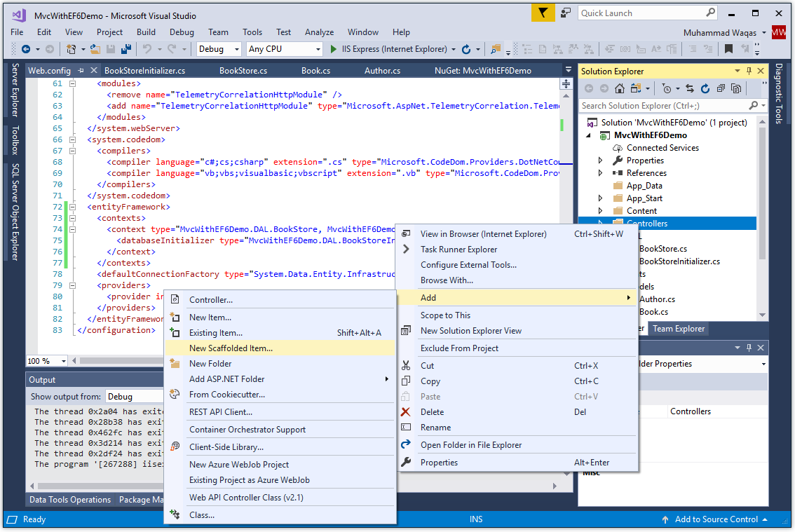
Task: Click the Search Solution Explorer field
Action: point(664,105)
